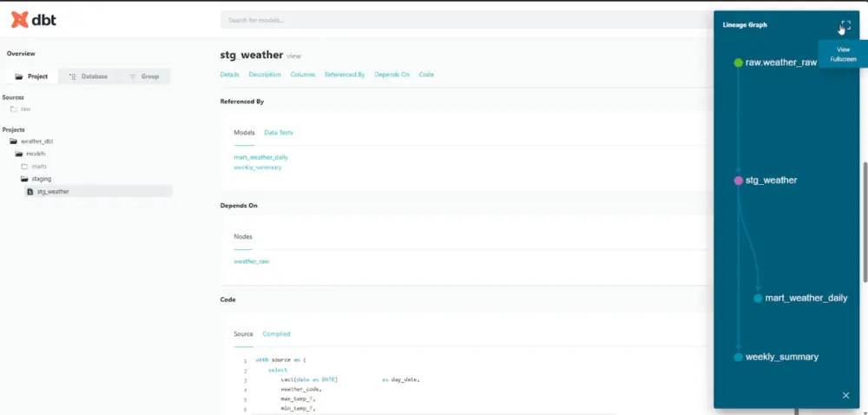Open mart_weather_daily model link
Viewport: 868px width, 415px height.
[x=260, y=157]
